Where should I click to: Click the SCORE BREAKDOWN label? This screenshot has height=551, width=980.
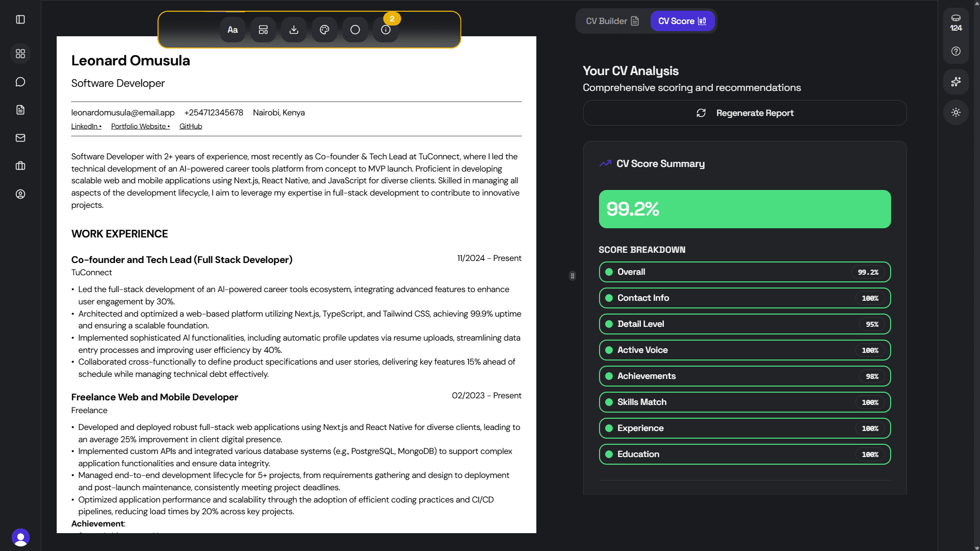(642, 250)
